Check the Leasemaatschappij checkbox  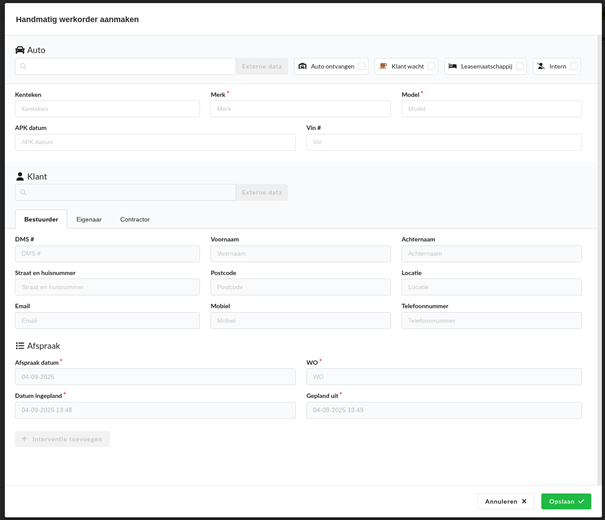pyautogui.click(x=520, y=66)
